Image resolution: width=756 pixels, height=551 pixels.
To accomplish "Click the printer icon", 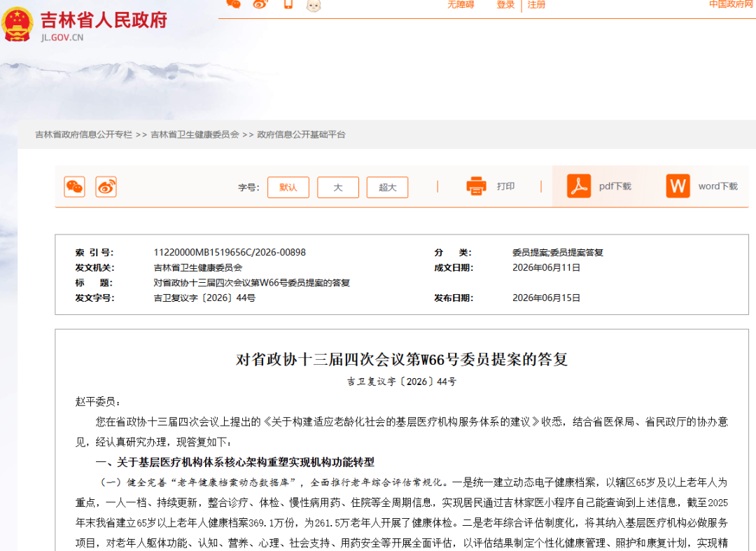I will coord(477,186).
